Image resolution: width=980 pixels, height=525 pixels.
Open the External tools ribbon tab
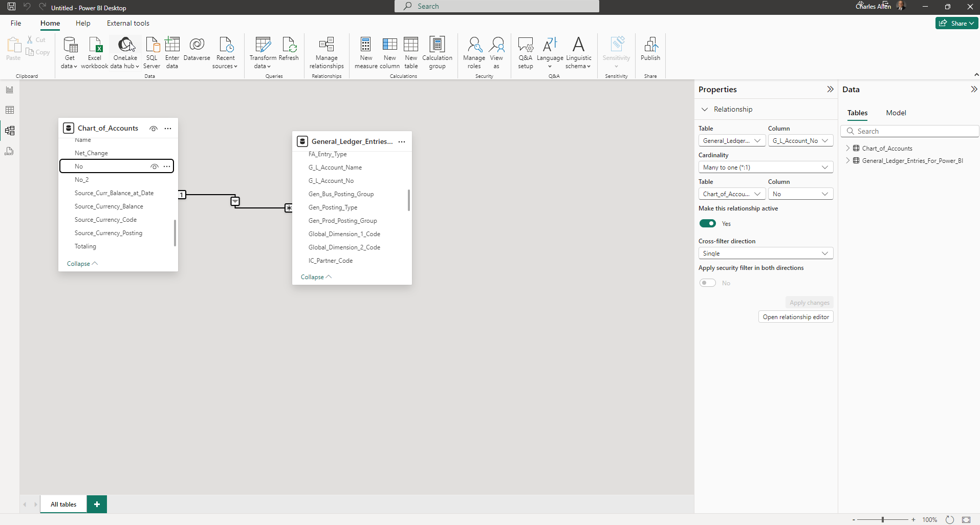point(128,23)
